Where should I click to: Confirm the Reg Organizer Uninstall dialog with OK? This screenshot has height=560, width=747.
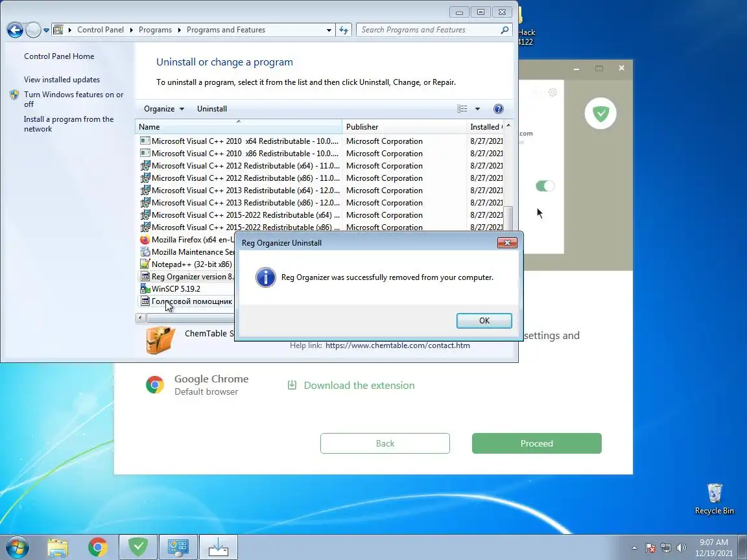tap(484, 320)
